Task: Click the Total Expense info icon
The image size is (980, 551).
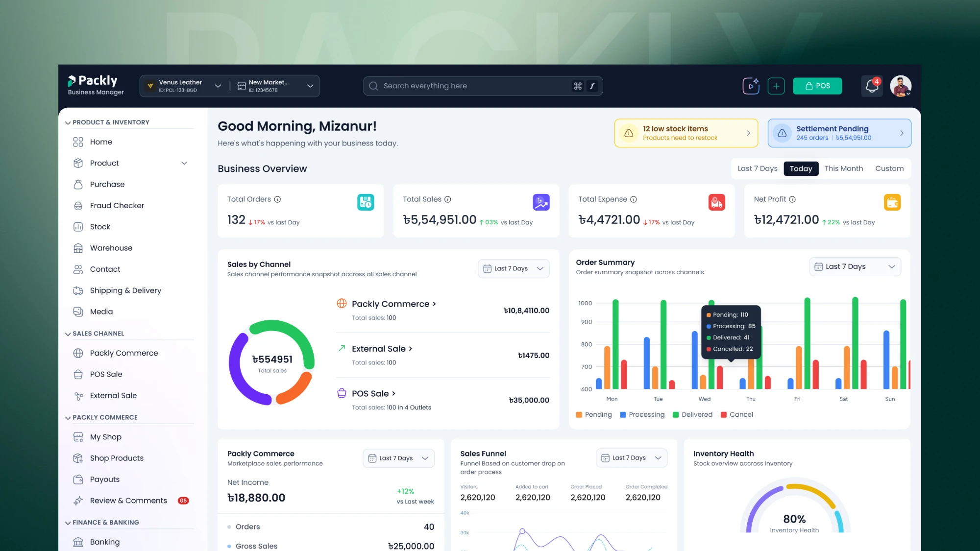Action: (x=633, y=199)
